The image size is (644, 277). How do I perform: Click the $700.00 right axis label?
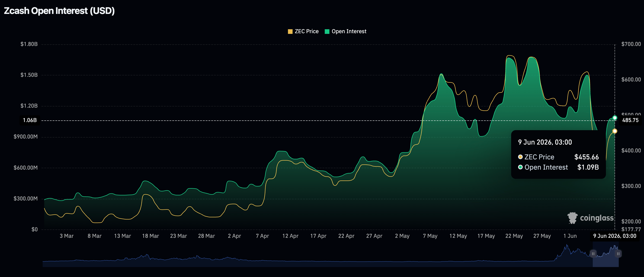(x=631, y=44)
